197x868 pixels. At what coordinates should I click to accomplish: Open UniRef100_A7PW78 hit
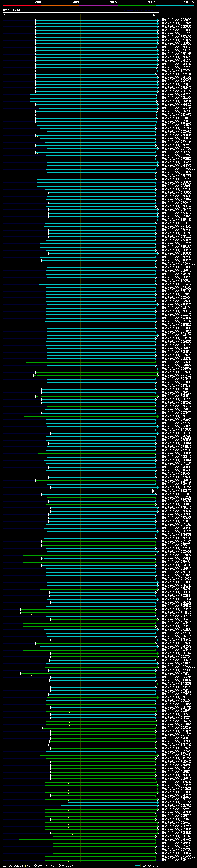tap(176, 349)
